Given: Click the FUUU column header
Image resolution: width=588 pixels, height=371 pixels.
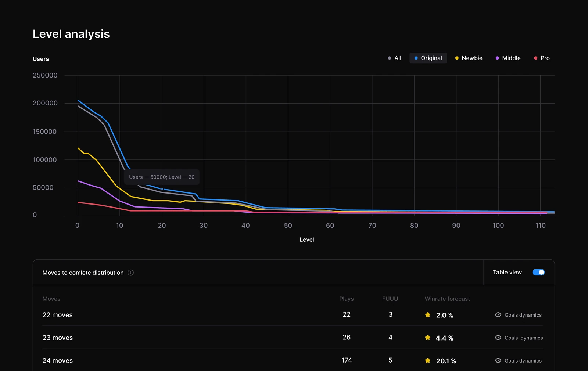Looking at the screenshot, I should click(x=390, y=299).
